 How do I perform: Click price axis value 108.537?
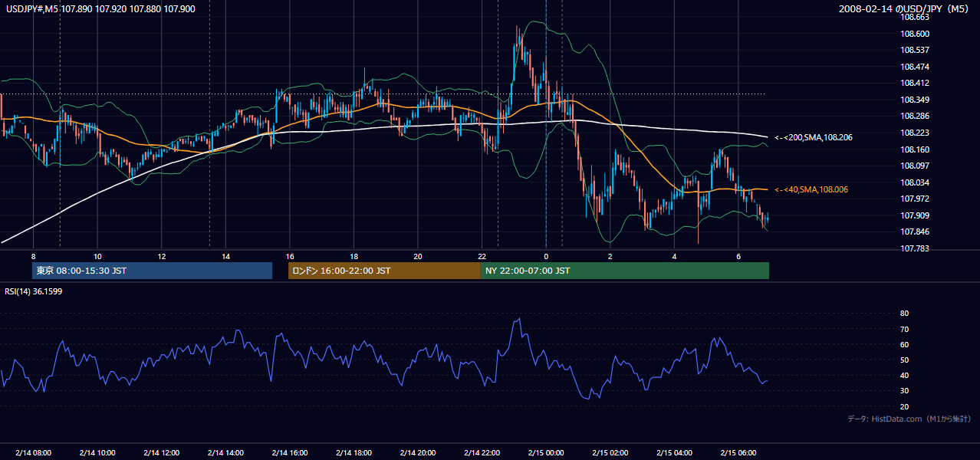pos(916,51)
